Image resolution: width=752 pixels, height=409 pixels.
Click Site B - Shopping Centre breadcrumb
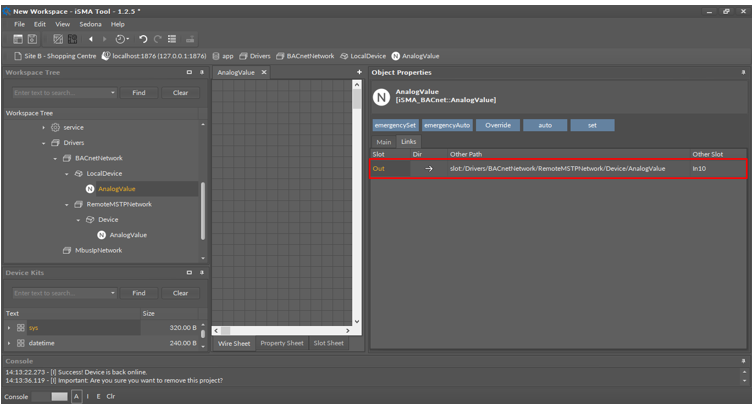(x=55, y=56)
